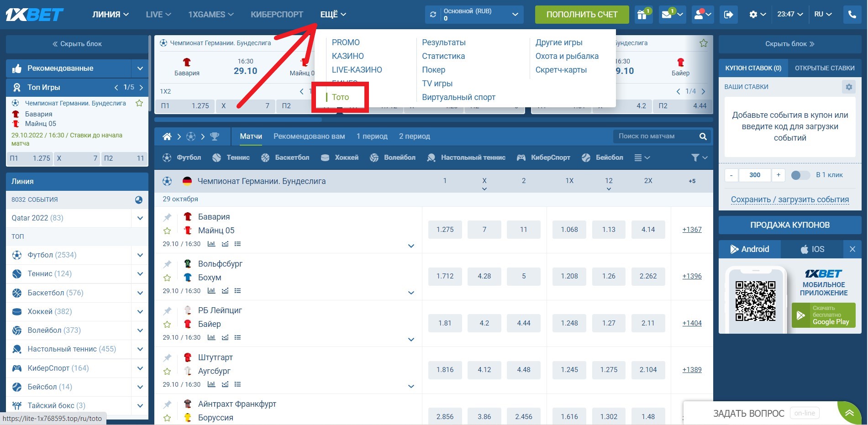Click the phone callback icon

point(852,15)
